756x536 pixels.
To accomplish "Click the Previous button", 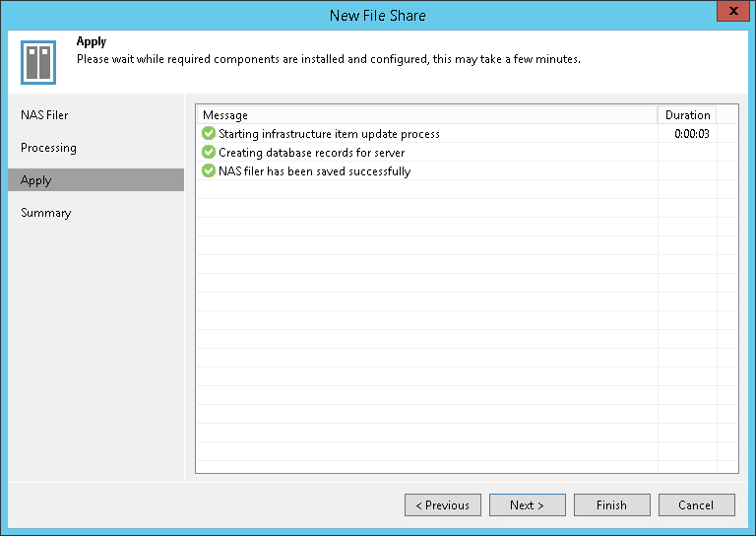I will 443,505.
